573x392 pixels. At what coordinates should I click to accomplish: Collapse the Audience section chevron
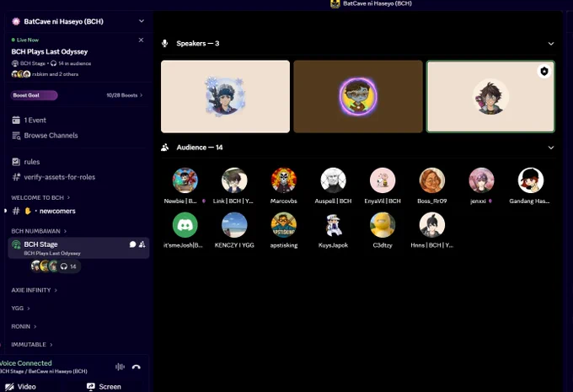551,148
